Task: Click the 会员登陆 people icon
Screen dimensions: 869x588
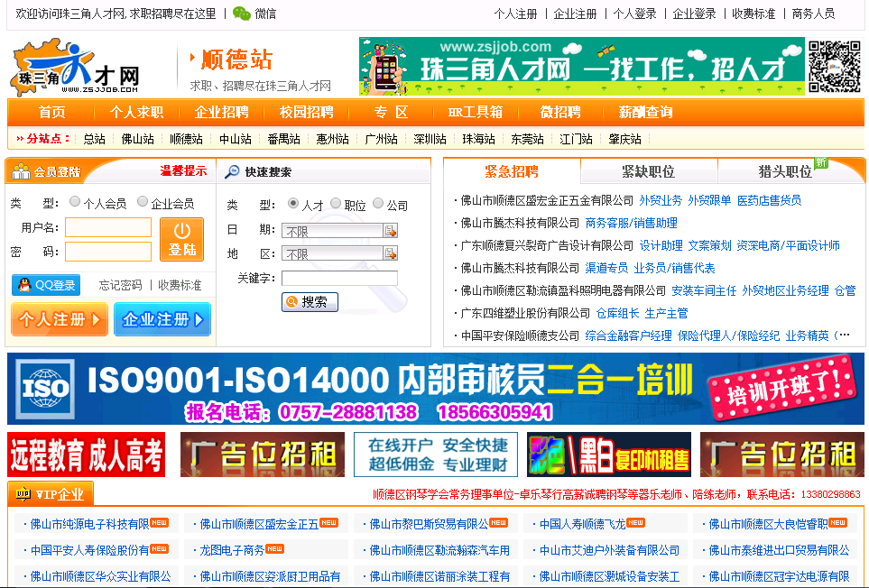Action: (21, 171)
